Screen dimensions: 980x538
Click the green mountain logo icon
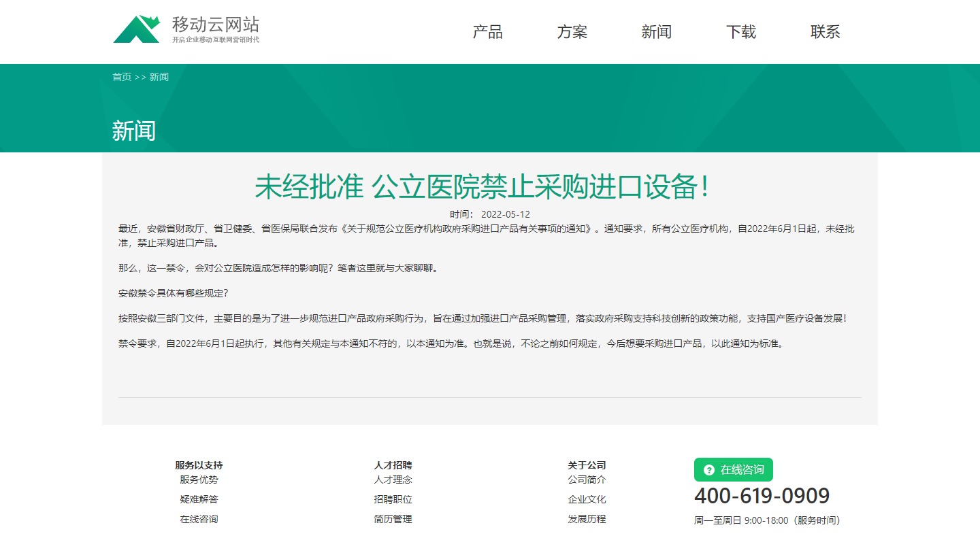tap(136, 29)
